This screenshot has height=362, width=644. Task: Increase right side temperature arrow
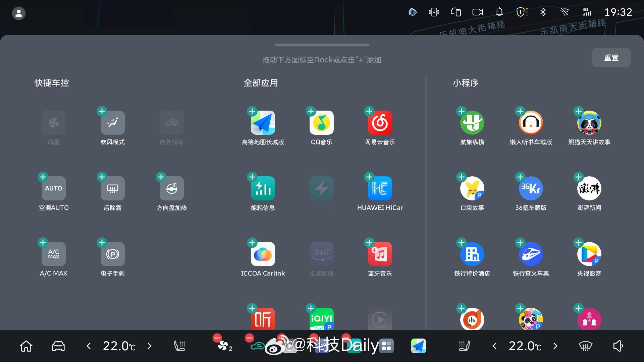coord(555,346)
